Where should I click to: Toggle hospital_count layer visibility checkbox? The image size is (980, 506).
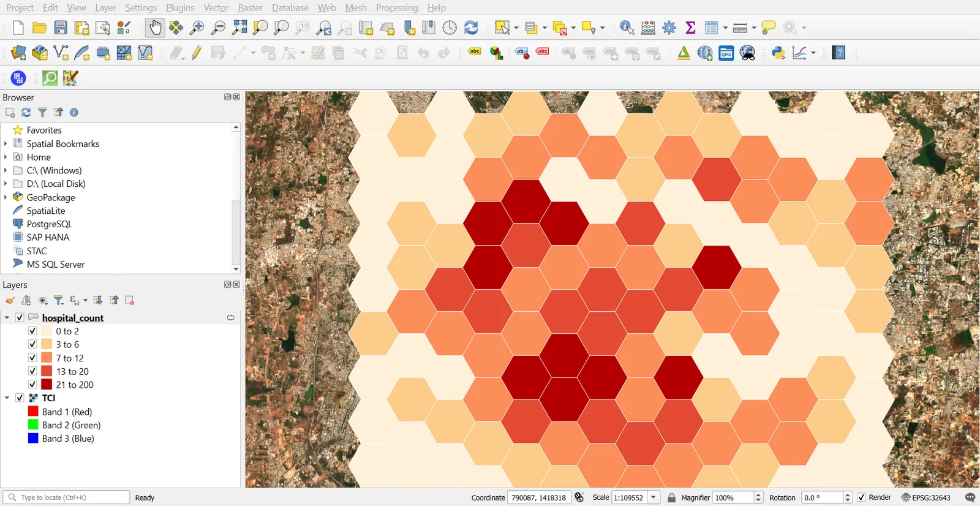20,317
